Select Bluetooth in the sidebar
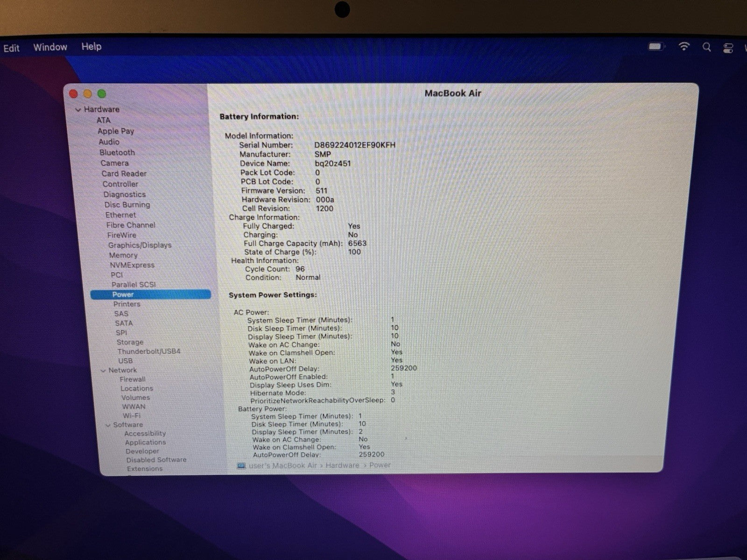This screenshot has height=560, width=747. click(117, 153)
